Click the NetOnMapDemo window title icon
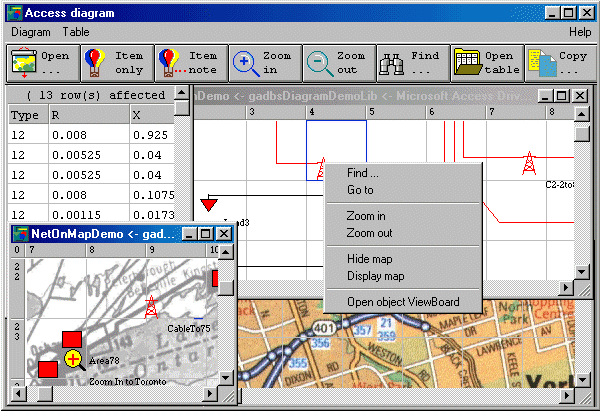 pyautogui.click(x=20, y=234)
